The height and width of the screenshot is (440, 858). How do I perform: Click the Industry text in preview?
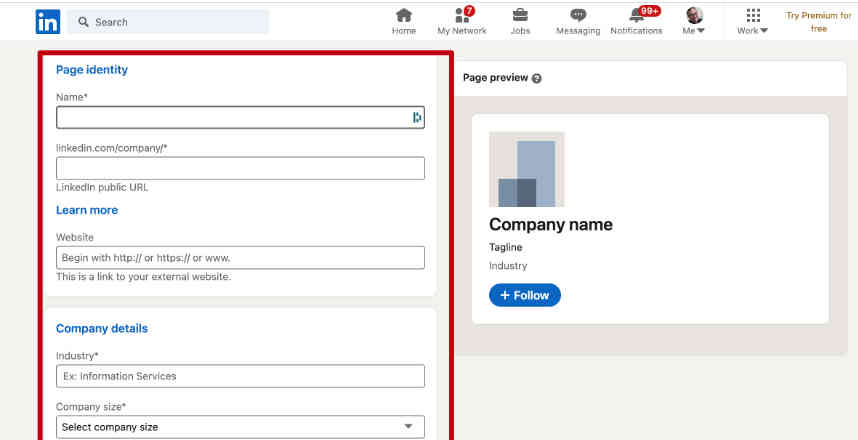point(508,266)
